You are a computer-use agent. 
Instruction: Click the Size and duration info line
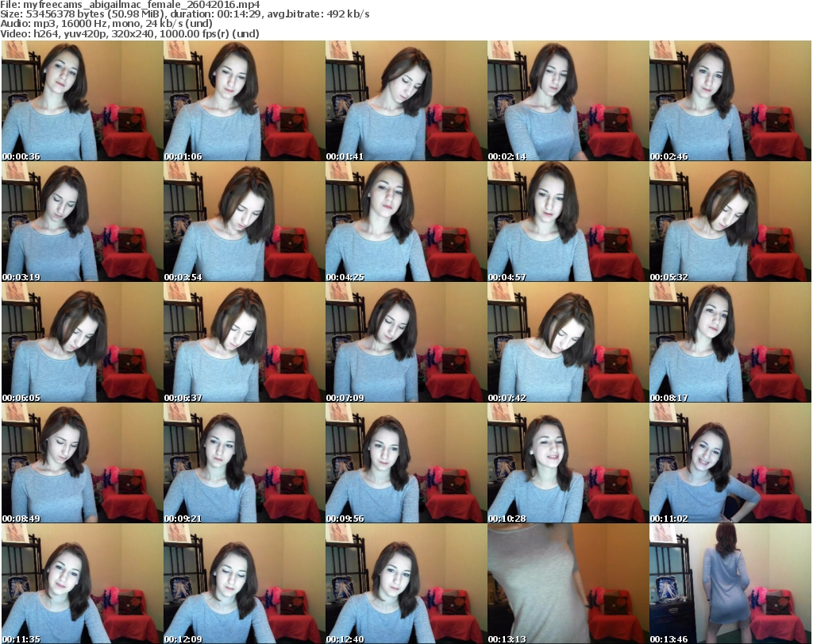click(x=185, y=14)
